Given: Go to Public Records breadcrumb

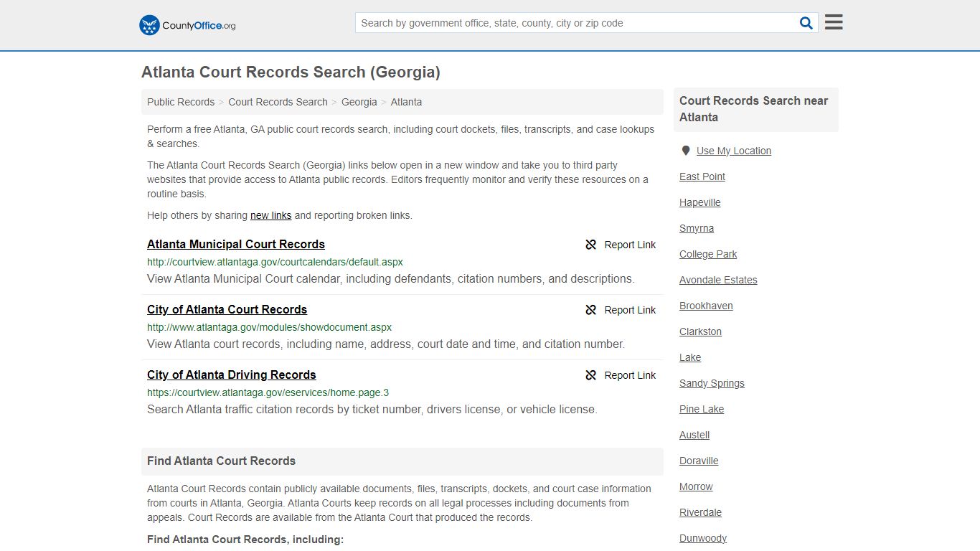Looking at the screenshot, I should (181, 102).
